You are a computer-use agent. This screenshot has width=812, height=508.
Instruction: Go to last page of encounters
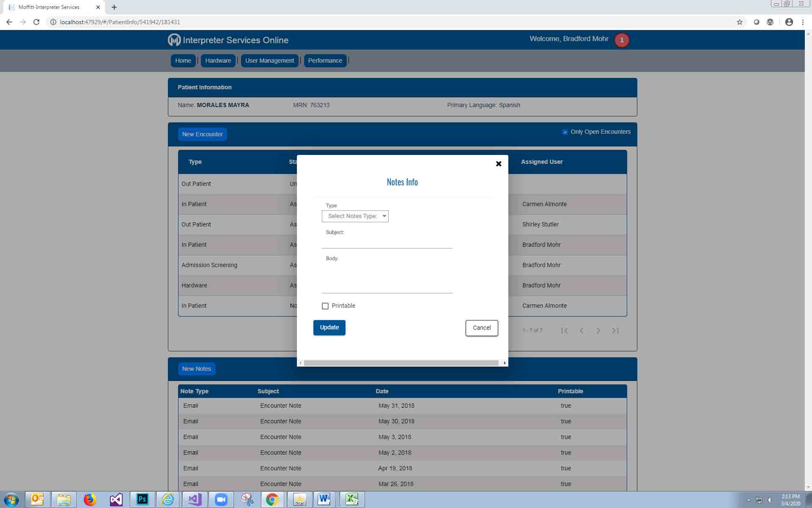coord(615,331)
